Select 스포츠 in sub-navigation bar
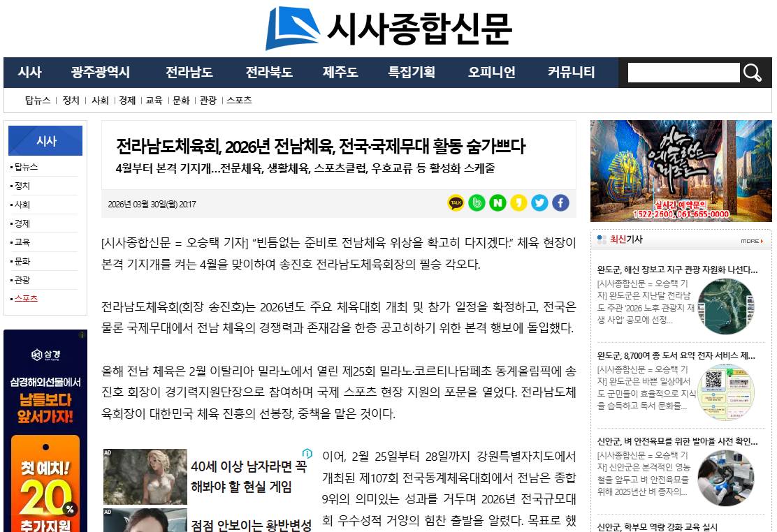Viewport: 777px width, 532px height. 240,100
